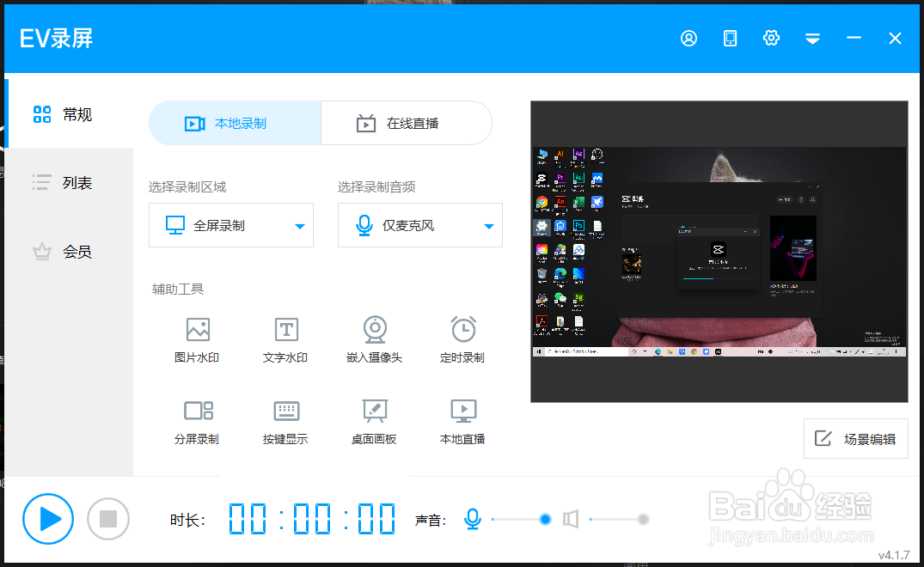924x567 pixels.
Task: Open the 按键显示 tool
Action: (286, 422)
